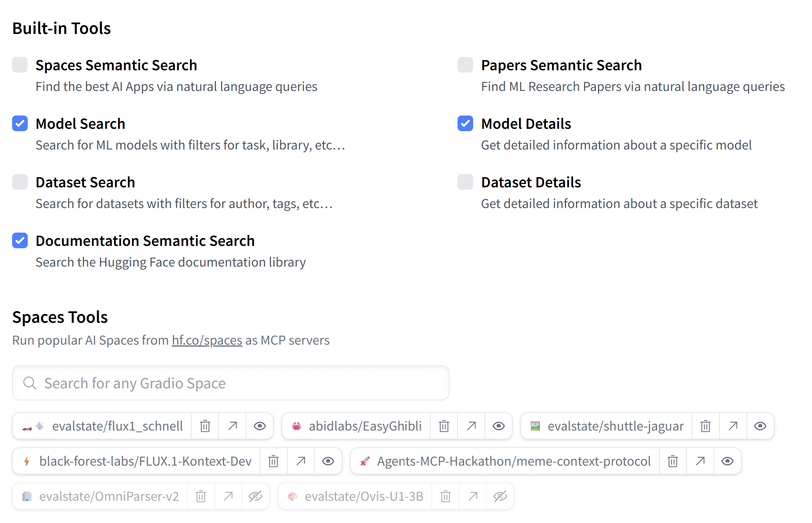Open evalstate/OmniParser-v2 external link arrow
The height and width of the screenshot is (523, 812).
[228, 496]
